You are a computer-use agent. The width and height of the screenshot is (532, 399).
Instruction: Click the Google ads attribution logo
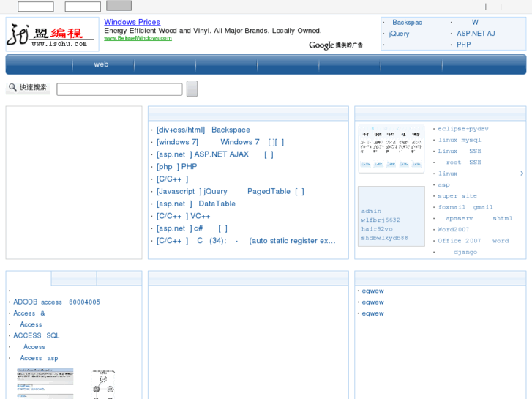(x=335, y=45)
